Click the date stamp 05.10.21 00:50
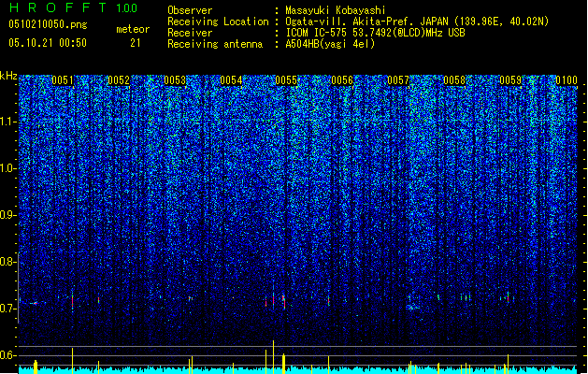 tap(48, 43)
